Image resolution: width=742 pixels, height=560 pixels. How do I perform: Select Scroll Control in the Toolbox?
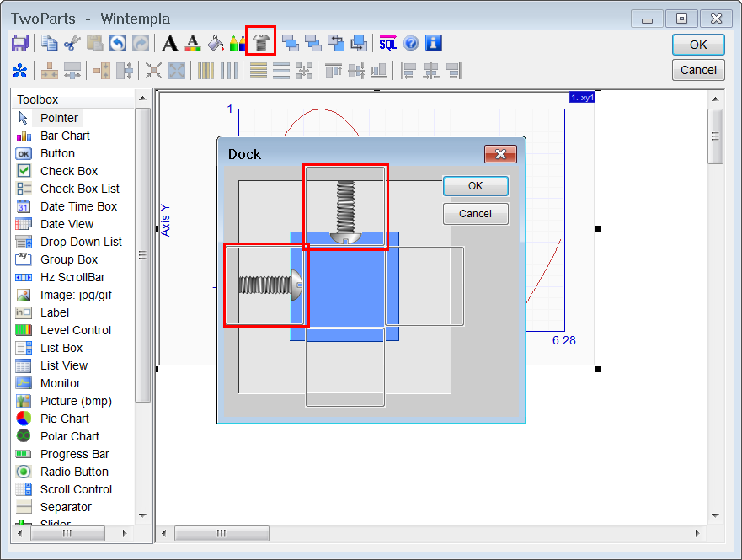76,489
